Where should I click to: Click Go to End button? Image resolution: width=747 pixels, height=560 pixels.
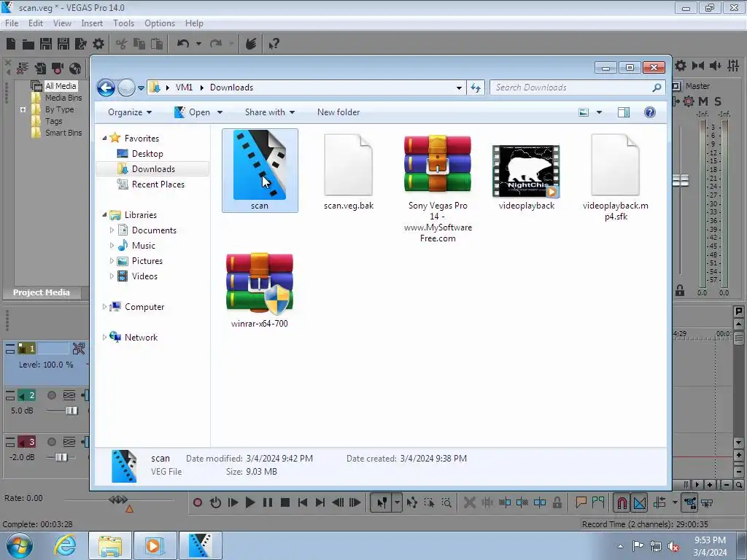(320, 502)
